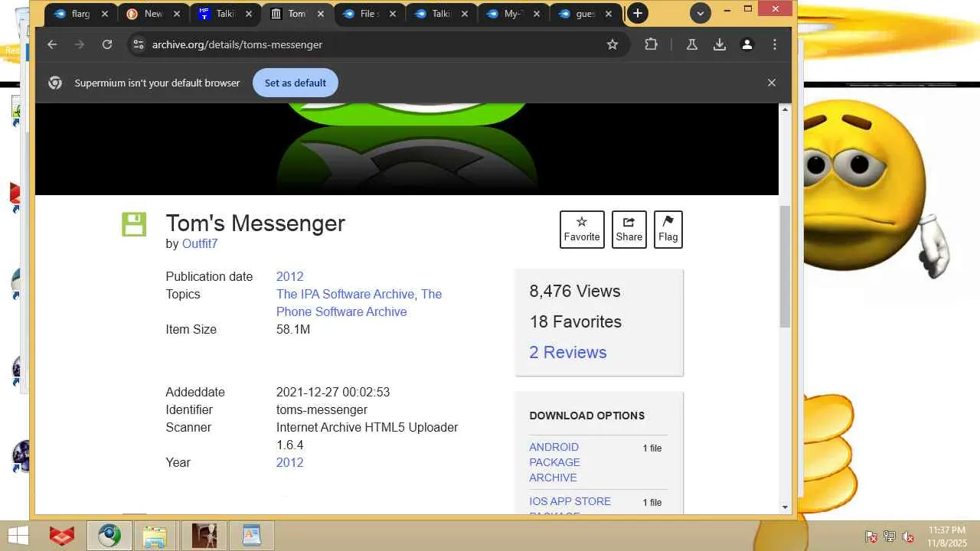Expand the tab search dropdown

pos(700,13)
